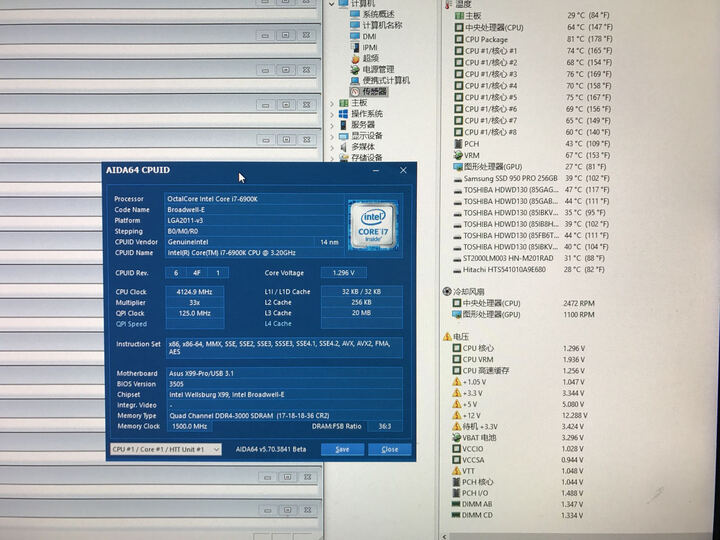Click the 电压 warning section icon
The width and height of the screenshot is (720, 540).
pos(447,337)
